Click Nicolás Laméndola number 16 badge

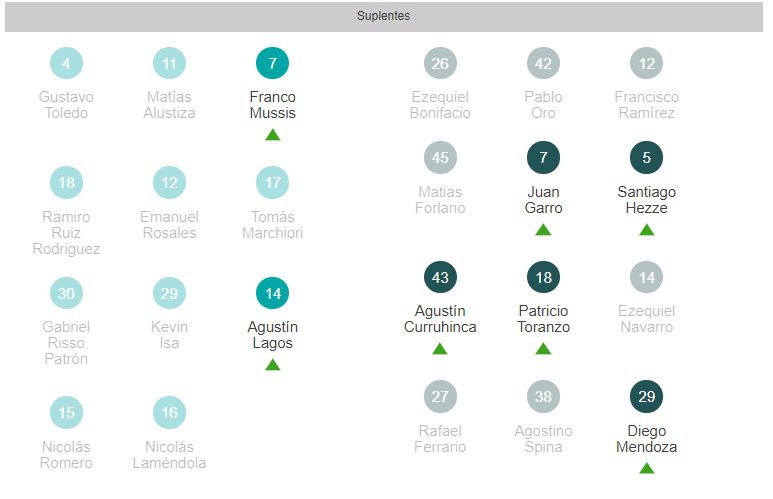[x=169, y=413]
